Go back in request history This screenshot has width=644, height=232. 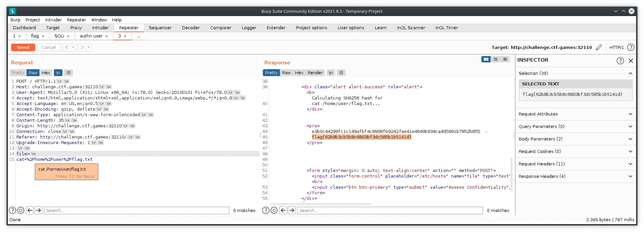tap(67, 47)
